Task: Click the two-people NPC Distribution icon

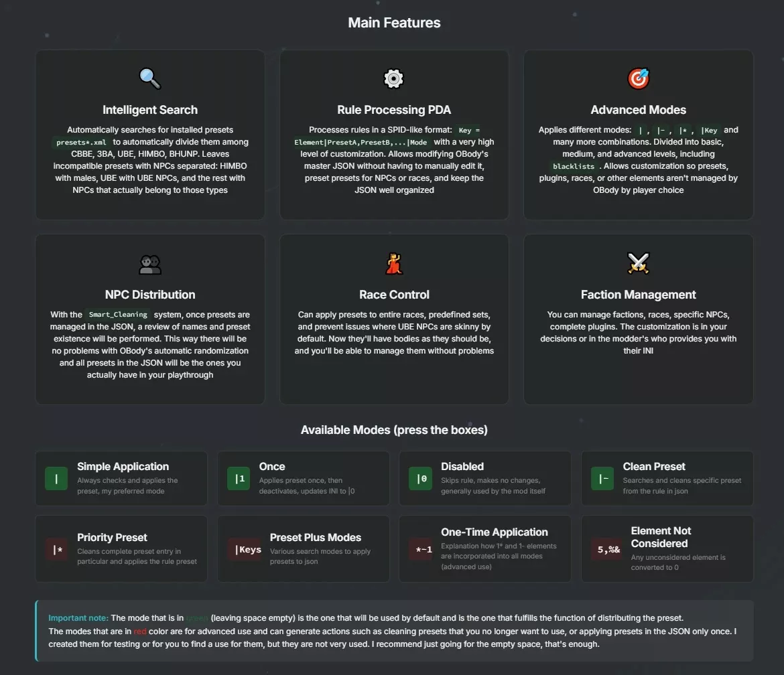Action: click(x=149, y=264)
